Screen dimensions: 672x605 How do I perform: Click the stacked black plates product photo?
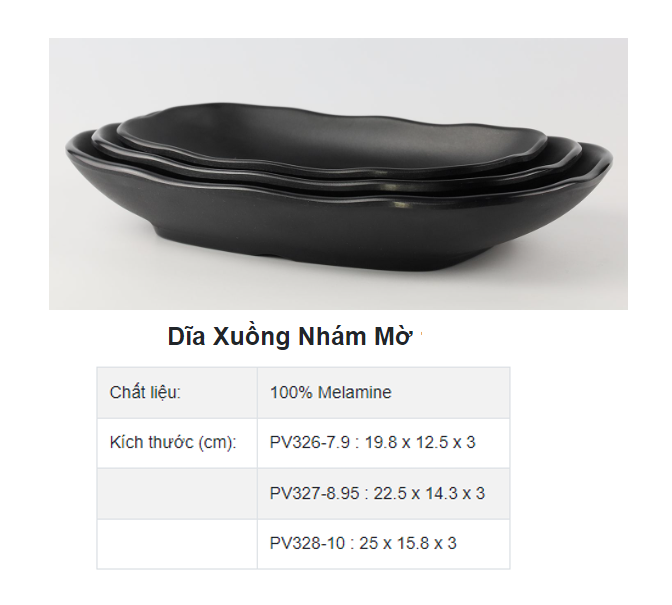(x=338, y=173)
